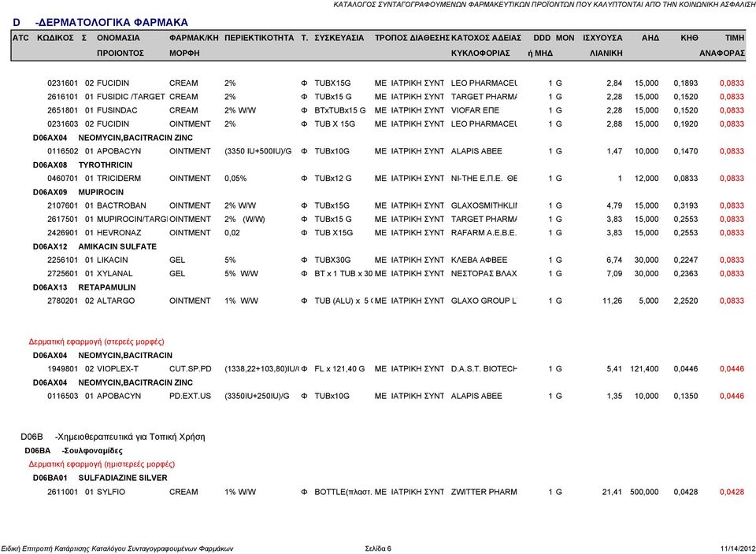
Task: Click the XYLANAL product name
Action: (114, 274)
